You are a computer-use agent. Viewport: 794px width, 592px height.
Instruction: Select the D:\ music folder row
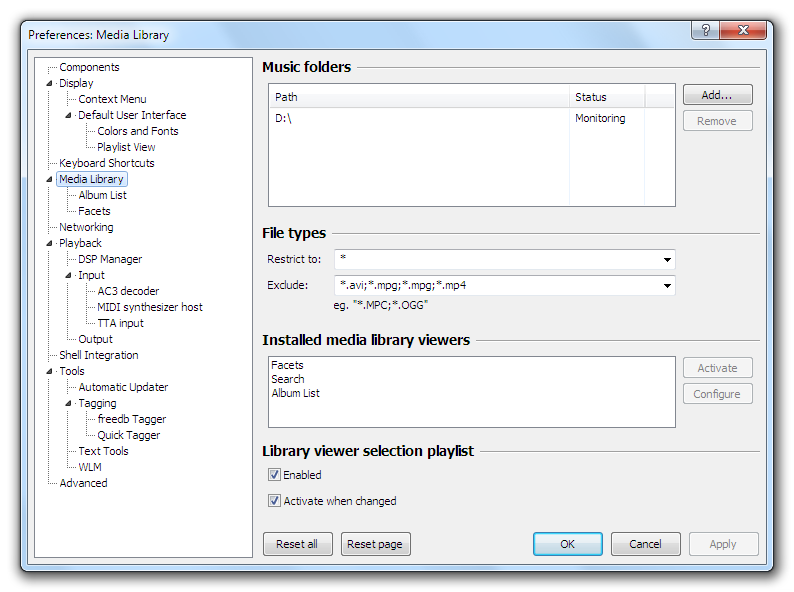[x=420, y=119]
